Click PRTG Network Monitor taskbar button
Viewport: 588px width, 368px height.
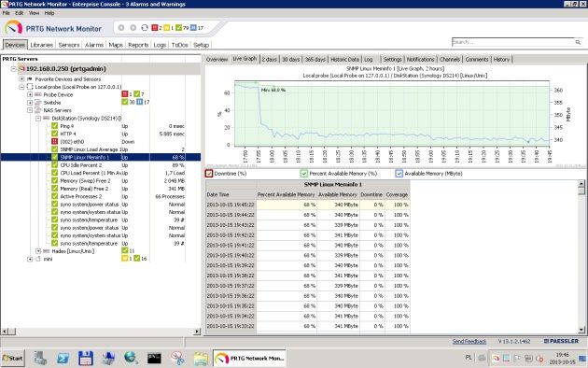pyautogui.click(x=249, y=359)
